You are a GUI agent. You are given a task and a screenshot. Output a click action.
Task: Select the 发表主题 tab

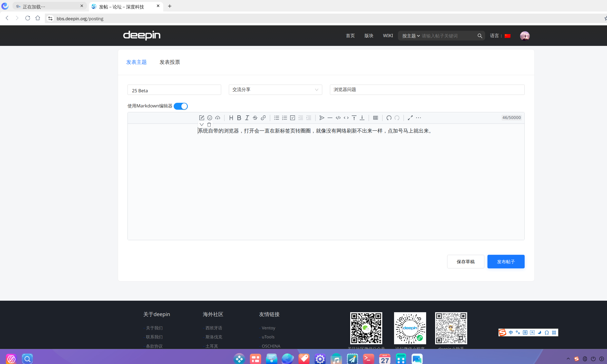point(136,62)
